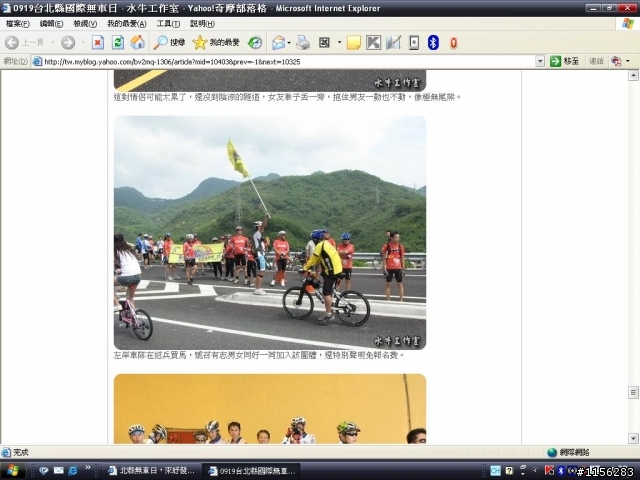Click the Bluetooth toolbar icon
Image resolution: width=640 pixels, height=480 pixels.
pyautogui.click(x=433, y=42)
